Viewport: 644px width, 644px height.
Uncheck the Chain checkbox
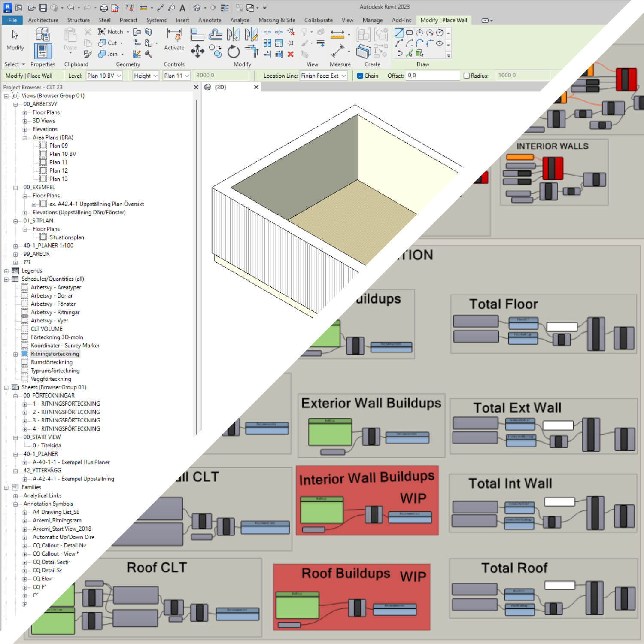pos(360,76)
